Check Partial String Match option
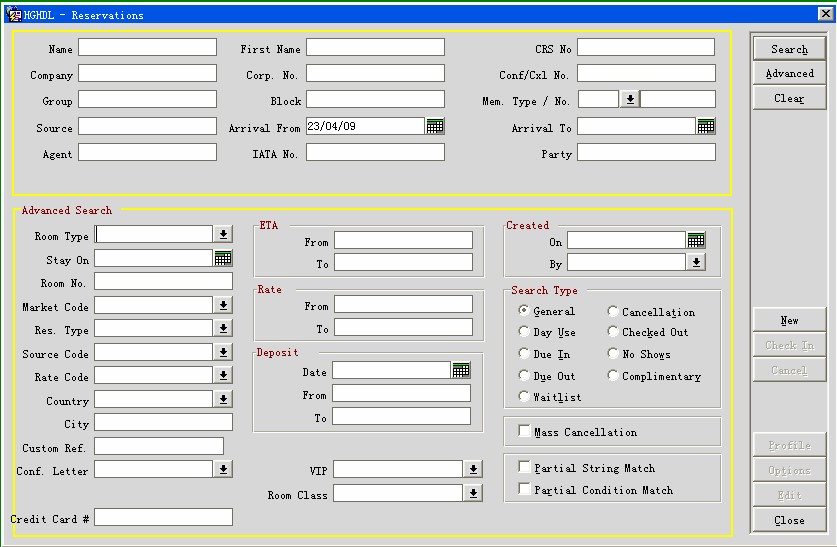This screenshot has width=837, height=547. tap(524, 467)
